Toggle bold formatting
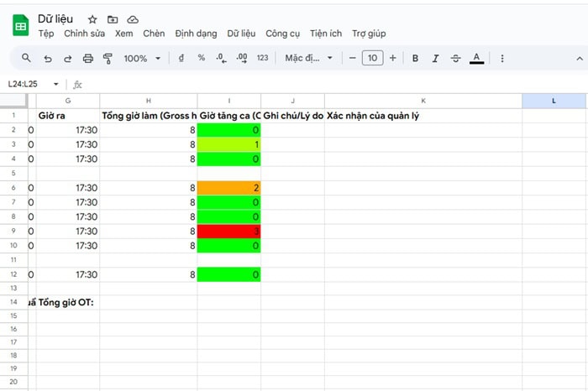Viewport: 588px width, 391px height. [x=415, y=59]
